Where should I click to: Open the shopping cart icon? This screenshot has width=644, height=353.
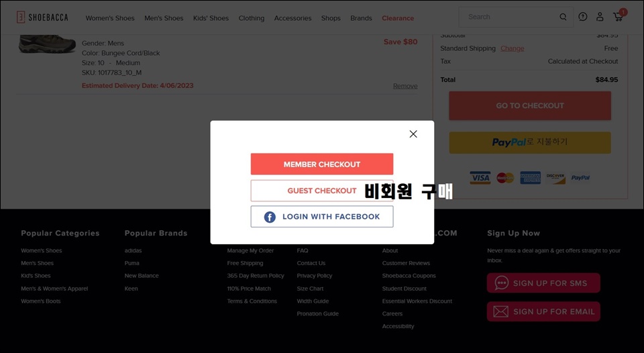(x=619, y=16)
